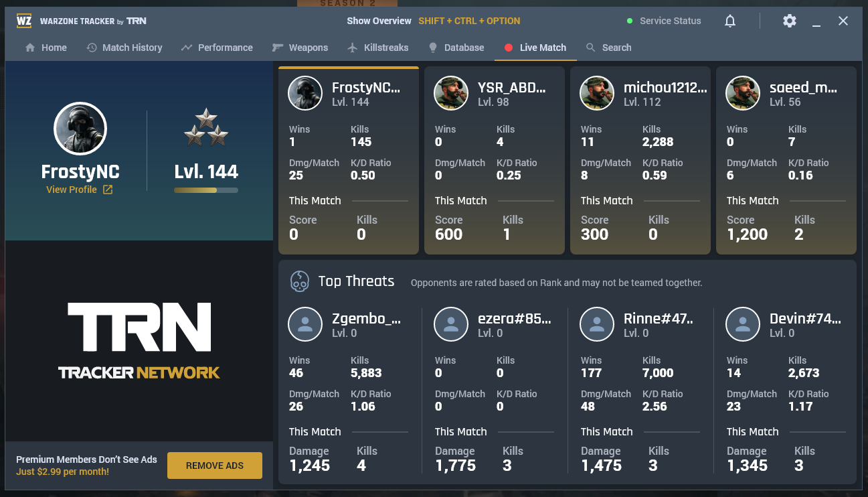Image resolution: width=868 pixels, height=497 pixels.
Task: Click Devin#74... threat name
Action: (x=805, y=319)
